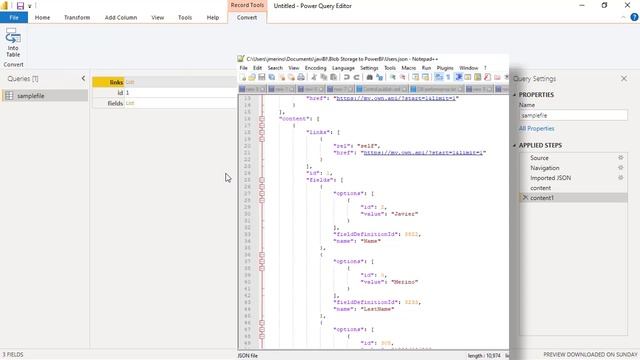This screenshot has height=360, width=640.
Task: Select the id row value 1
Action: 127,93
